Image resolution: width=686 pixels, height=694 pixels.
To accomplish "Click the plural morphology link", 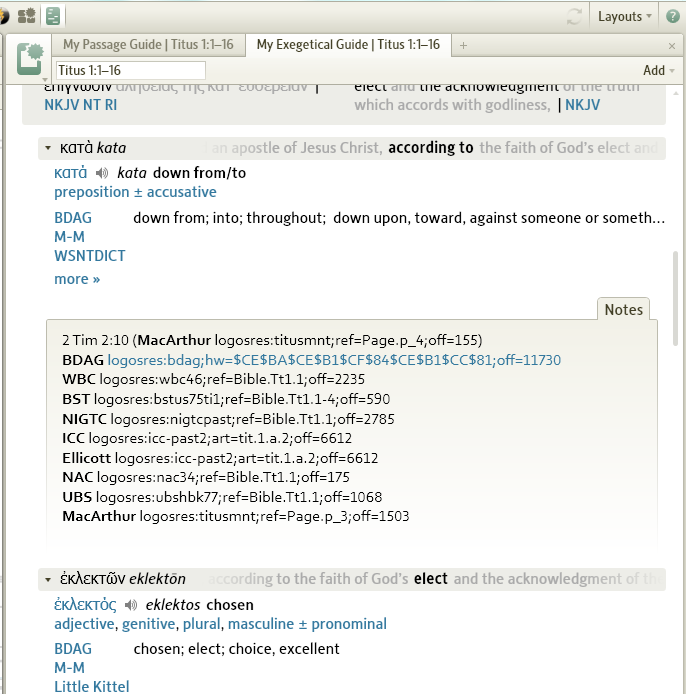I will tap(201, 624).
